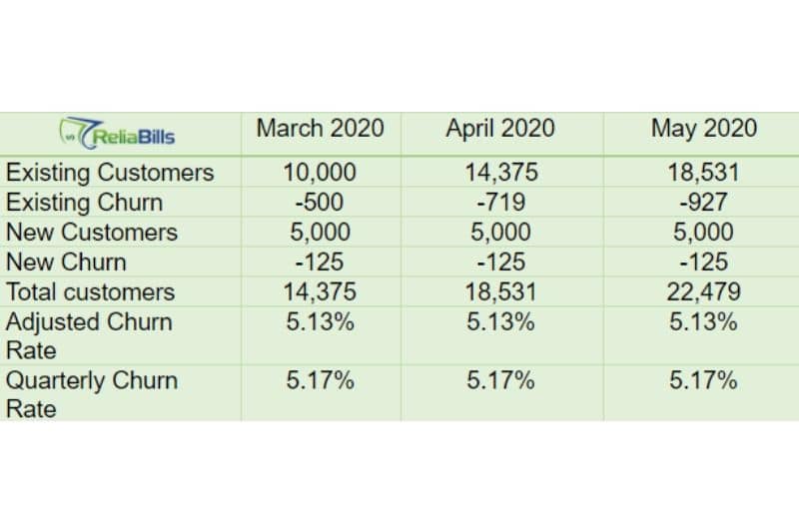This screenshot has height=532, width=799.
Task: Click the Existing Customers row label
Action: pyautogui.click(x=110, y=172)
